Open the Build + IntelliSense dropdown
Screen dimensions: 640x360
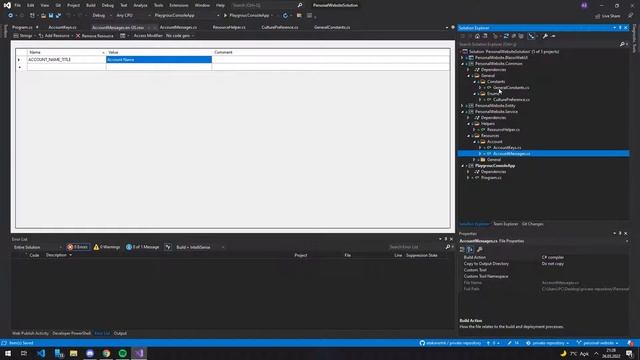[200, 247]
